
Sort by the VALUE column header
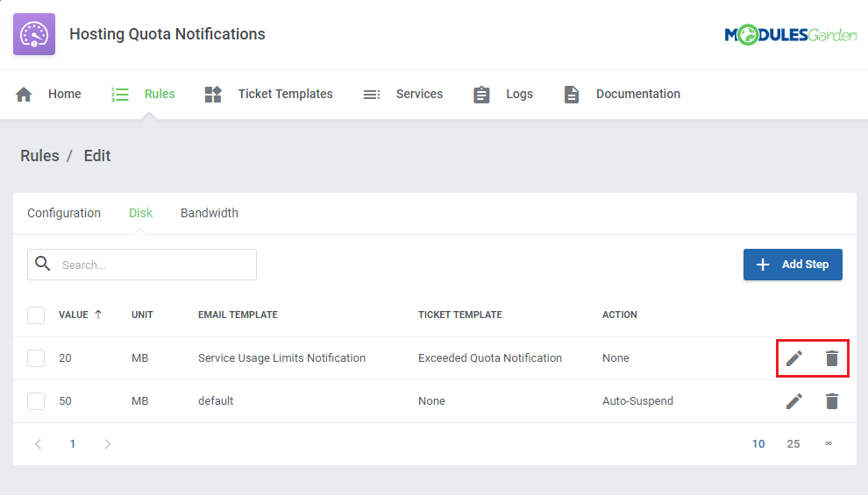click(x=74, y=315)
